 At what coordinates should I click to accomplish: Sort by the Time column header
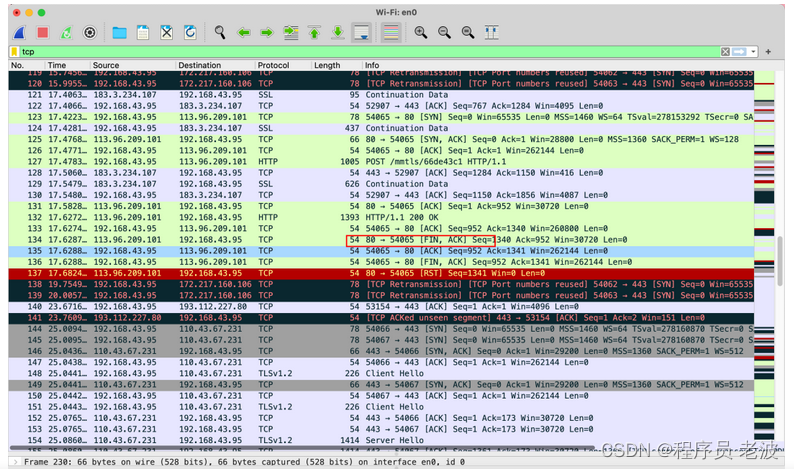[67, 65]
